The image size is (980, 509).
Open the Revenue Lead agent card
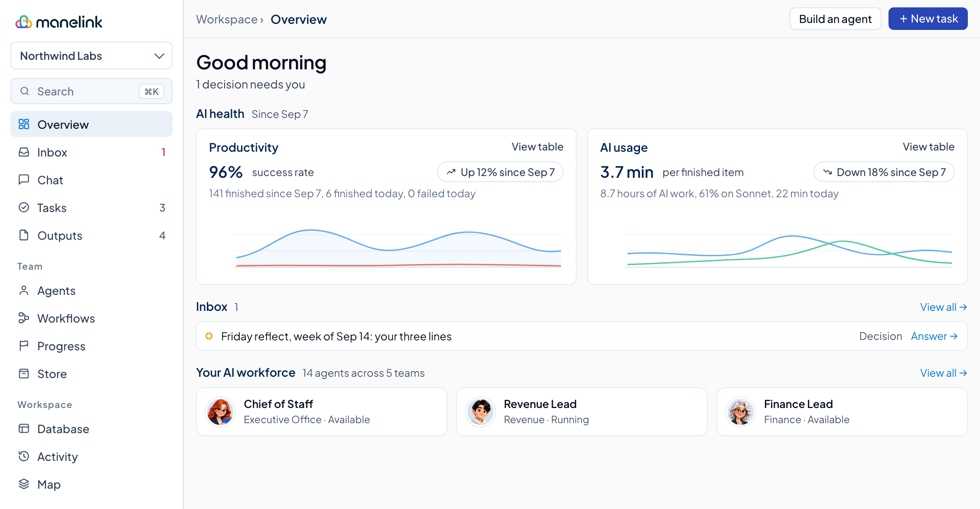pyautogui.click(x=581, y=411)
